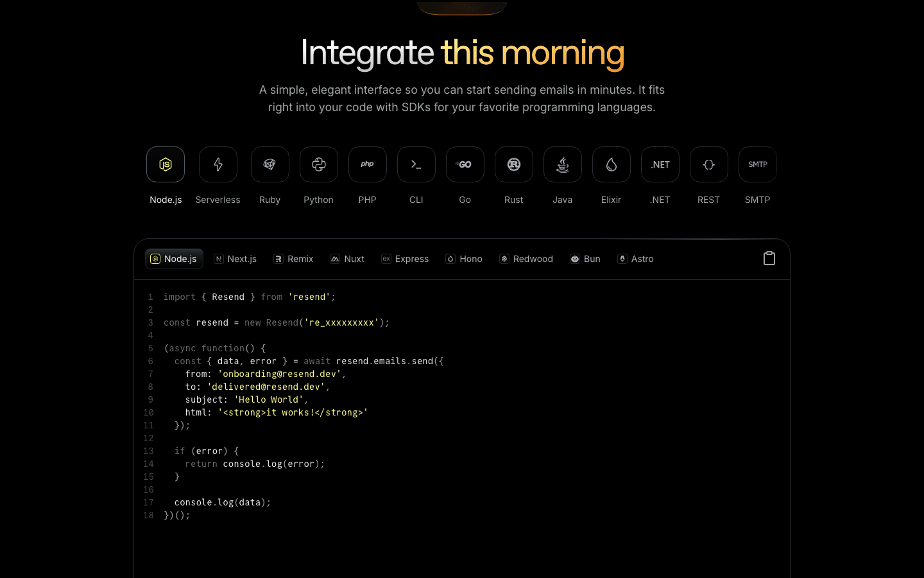Choose the REST curly braces icon

coord(709,164)
